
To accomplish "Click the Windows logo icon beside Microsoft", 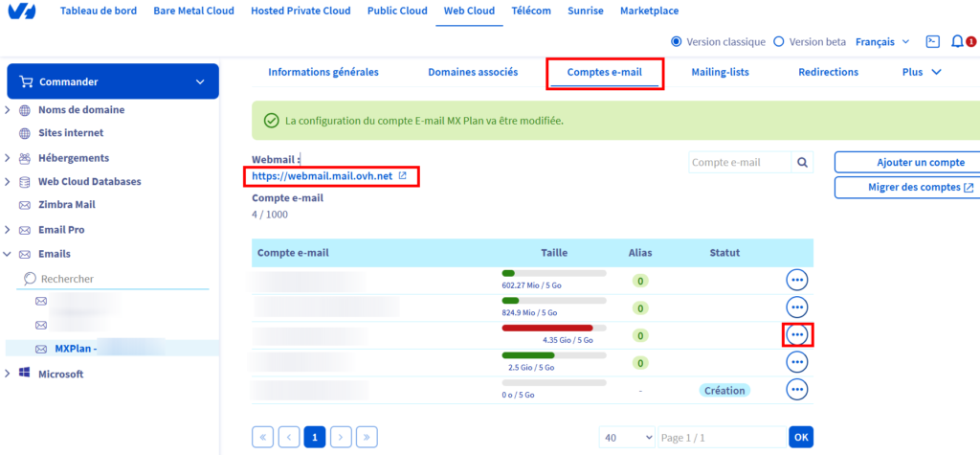I will pos(25,374).
